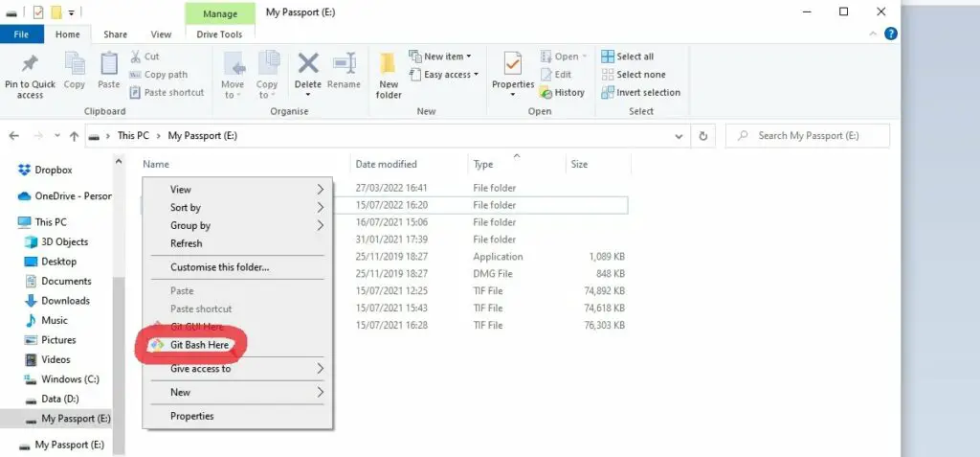The width and height of the screenshot is (980, 457).
Task: Click Copy path in the ribbon
Action: 159,75
